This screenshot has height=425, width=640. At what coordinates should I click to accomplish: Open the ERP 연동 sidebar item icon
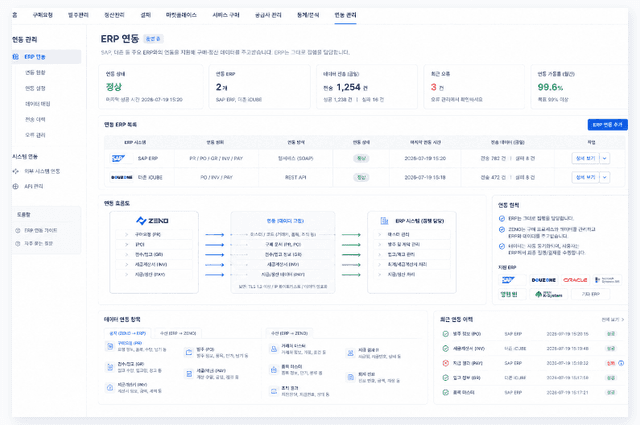[x=16, y=57]
